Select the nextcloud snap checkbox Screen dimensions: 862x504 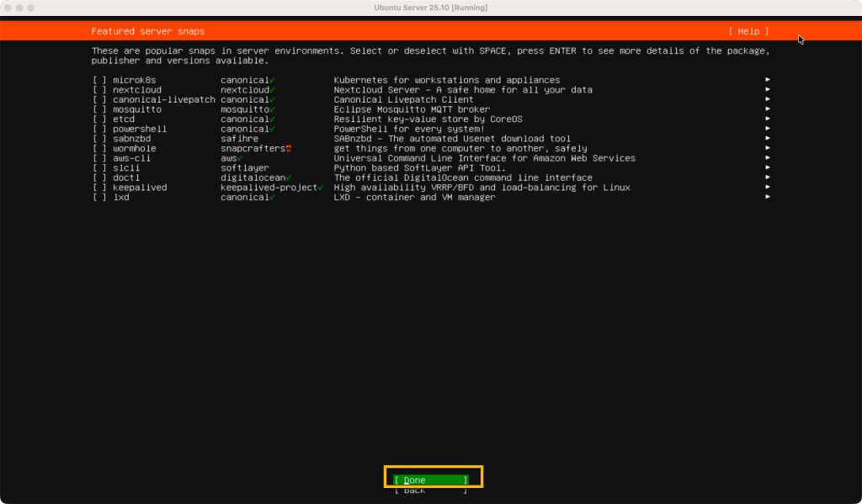pyautogui.click(x=100, y=90)
